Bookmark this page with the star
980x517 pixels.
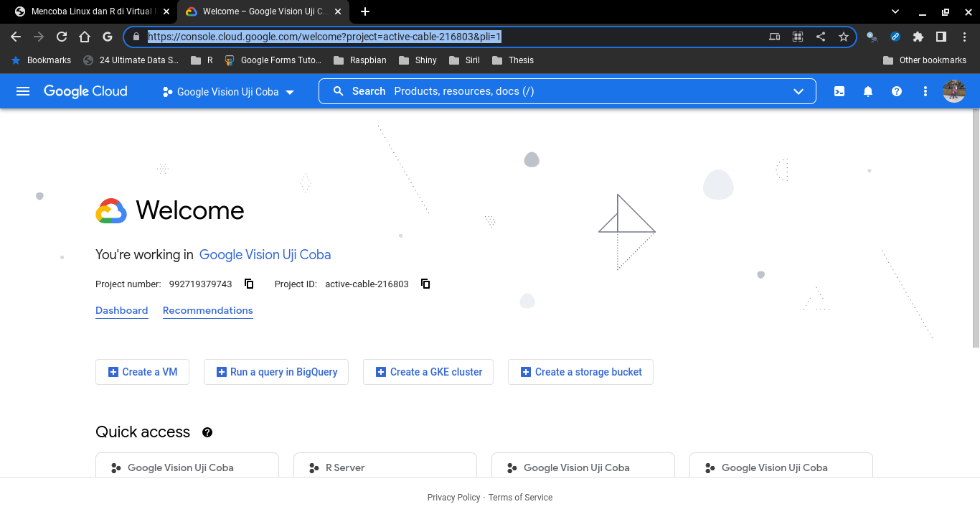pyautogui.click(x=844, y=37)
